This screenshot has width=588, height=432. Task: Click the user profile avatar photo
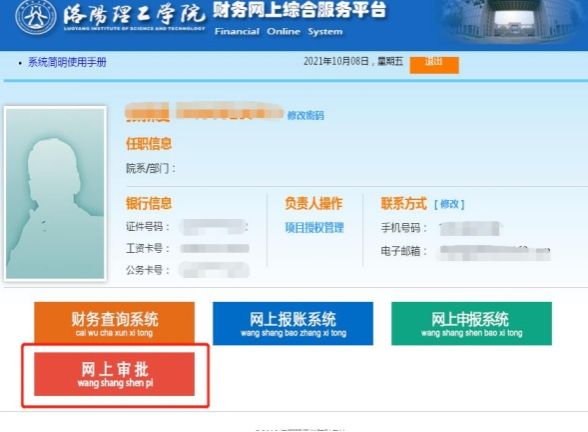click(55, 194)
